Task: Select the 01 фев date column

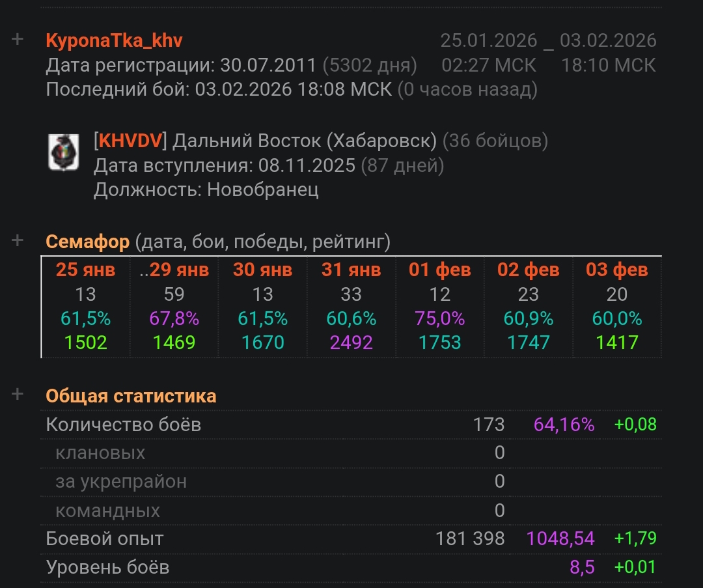Action: (x=439, y=270)
